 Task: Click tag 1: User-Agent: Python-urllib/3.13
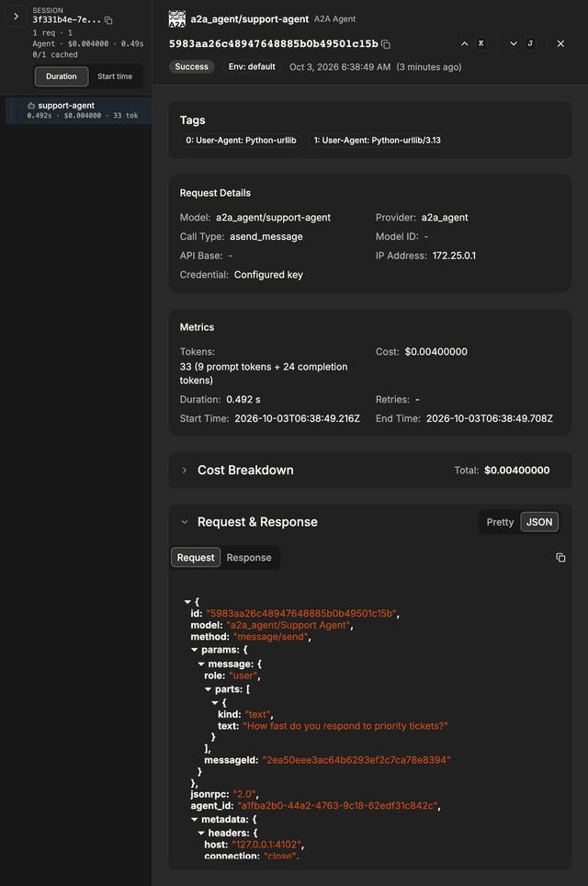pos(378,140)
